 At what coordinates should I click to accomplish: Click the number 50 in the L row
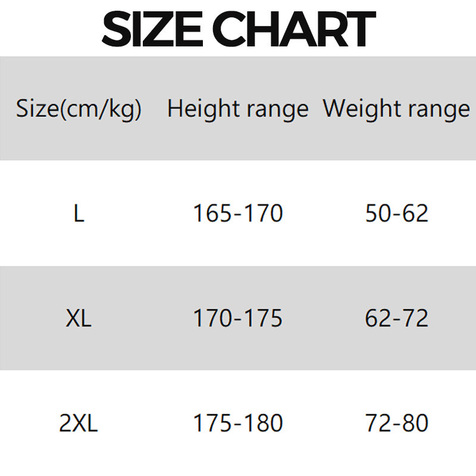[378, 214]
